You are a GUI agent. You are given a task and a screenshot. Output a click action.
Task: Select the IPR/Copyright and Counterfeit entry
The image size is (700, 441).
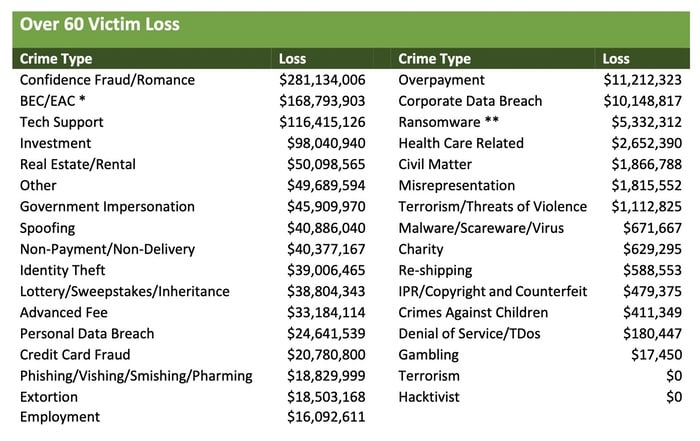(492, 291)
